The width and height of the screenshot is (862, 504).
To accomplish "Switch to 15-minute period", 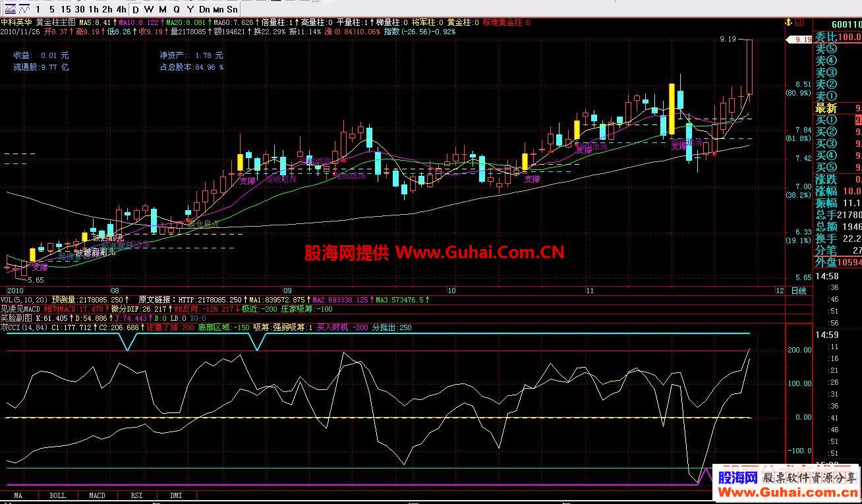I will [65, 9].
